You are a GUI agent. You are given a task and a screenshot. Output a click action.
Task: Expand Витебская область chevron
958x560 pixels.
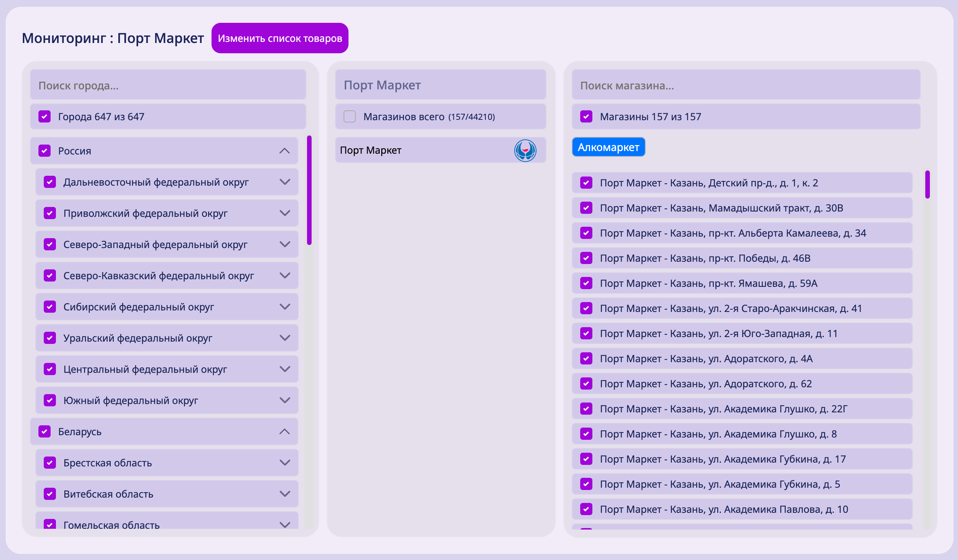pyautogui.click(x=285, y=494)
